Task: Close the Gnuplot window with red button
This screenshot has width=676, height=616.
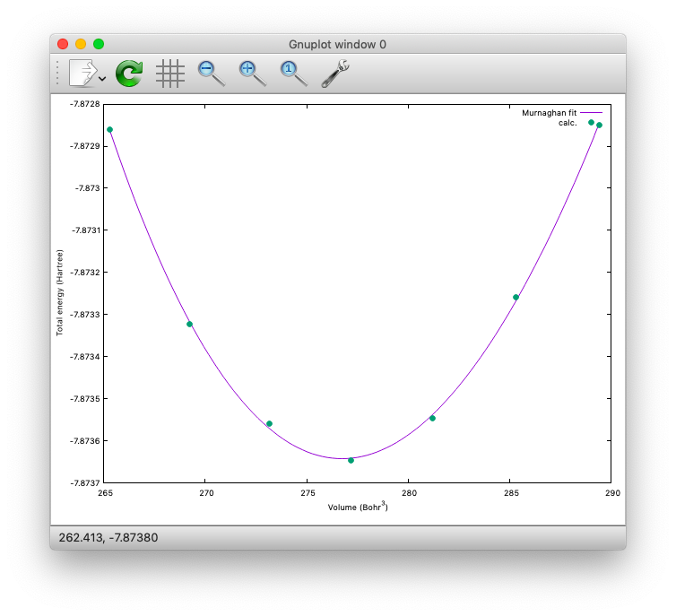Action: coord(63,44)
